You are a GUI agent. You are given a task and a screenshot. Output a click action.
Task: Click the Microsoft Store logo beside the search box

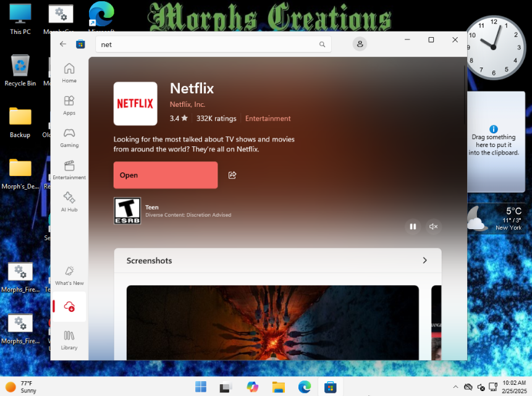coord(80,44)
